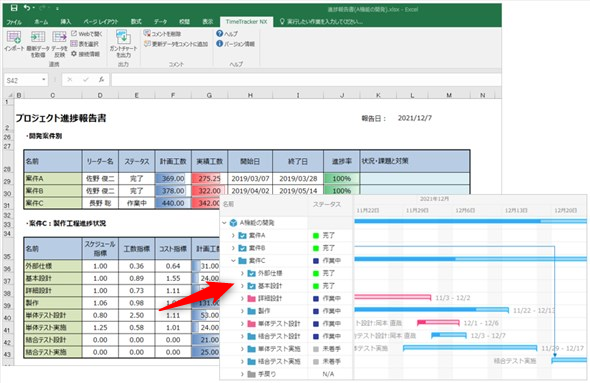590x383 pixels.
Task: Click the folder icon of 案件A
Action: point(242,236)
